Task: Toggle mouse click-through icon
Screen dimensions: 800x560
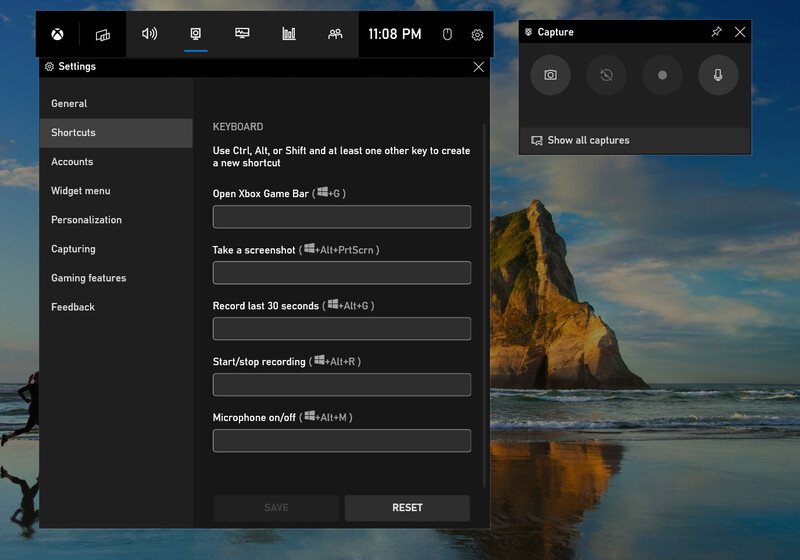Action: (447, 34)
